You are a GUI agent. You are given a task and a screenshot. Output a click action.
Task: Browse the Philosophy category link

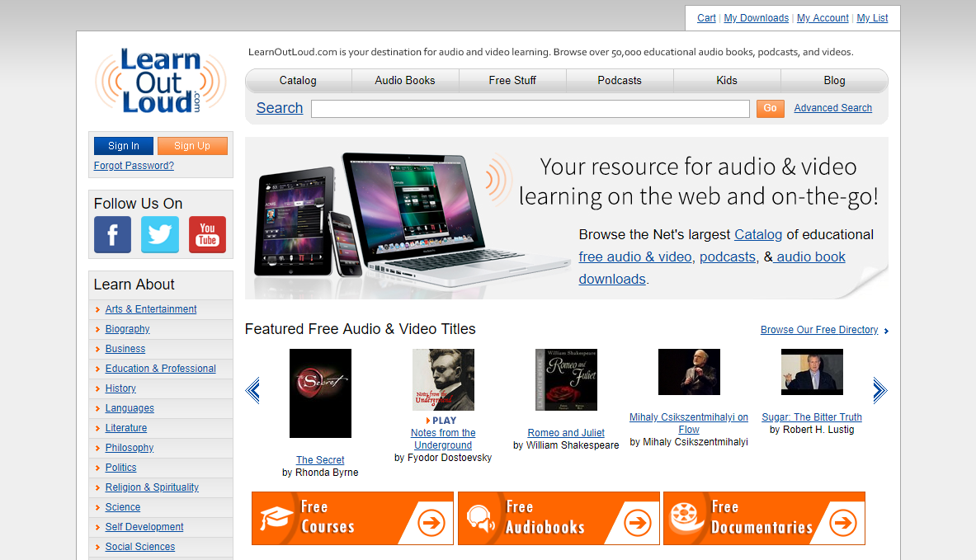tap(130, 447)
